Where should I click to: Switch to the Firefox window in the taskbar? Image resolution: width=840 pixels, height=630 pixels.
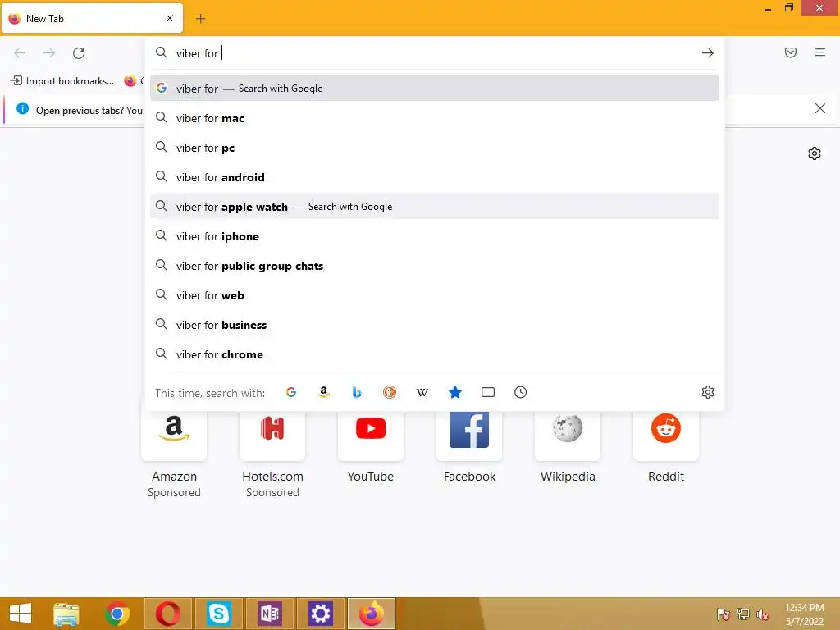(x=372, y=614)
